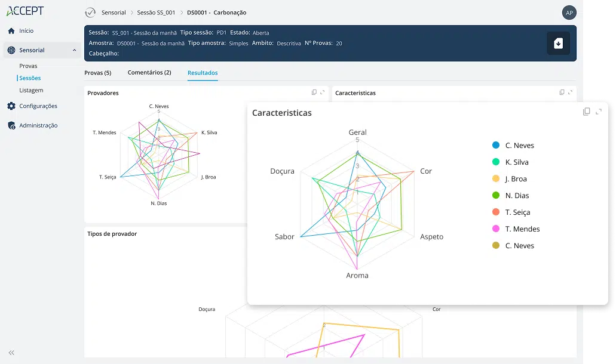Switch to the Comentários (2) tab
This screenshot has width=616, height=364.
click(x=149, y=73)
